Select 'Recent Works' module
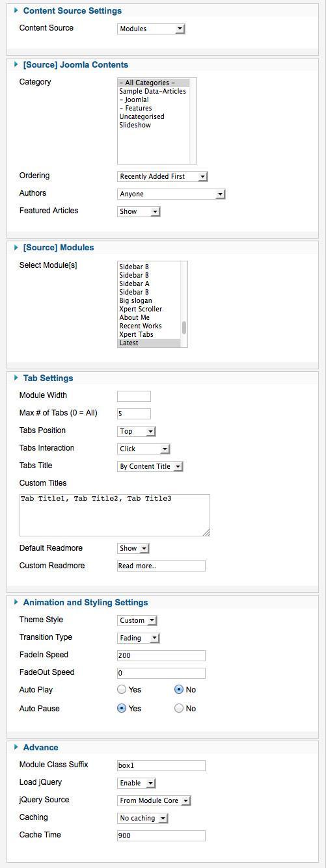The height and width of the screenshot is (868, 326). [x=149, y=326]
